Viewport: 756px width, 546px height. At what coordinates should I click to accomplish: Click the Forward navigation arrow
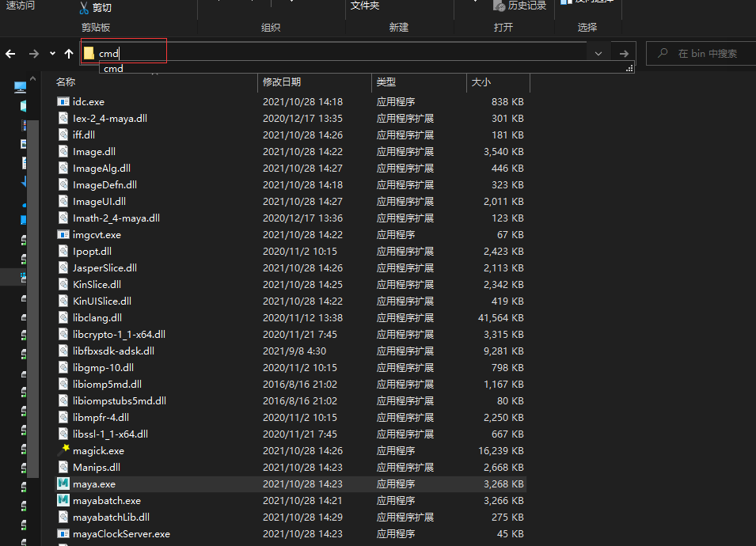coord(33,54)
